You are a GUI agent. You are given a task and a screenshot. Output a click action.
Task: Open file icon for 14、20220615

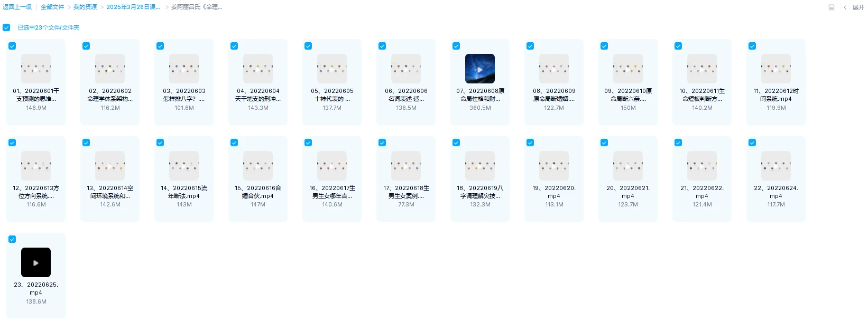(184, 166)
